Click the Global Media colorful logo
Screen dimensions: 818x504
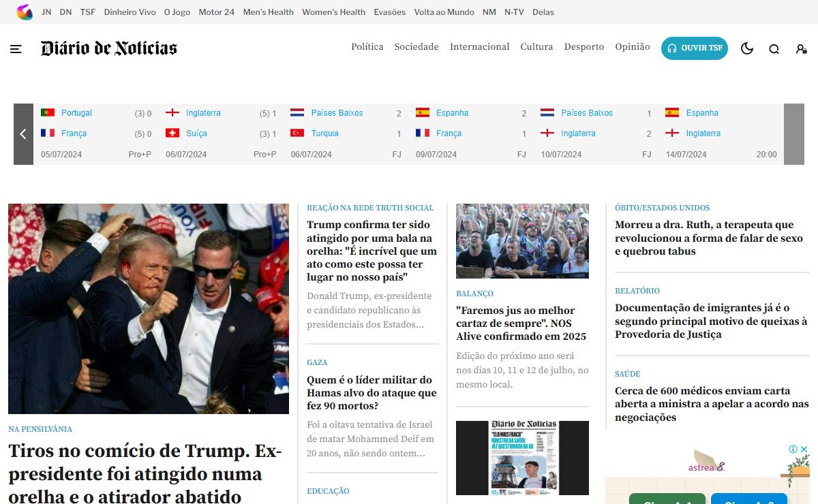[x=25, y=12]
